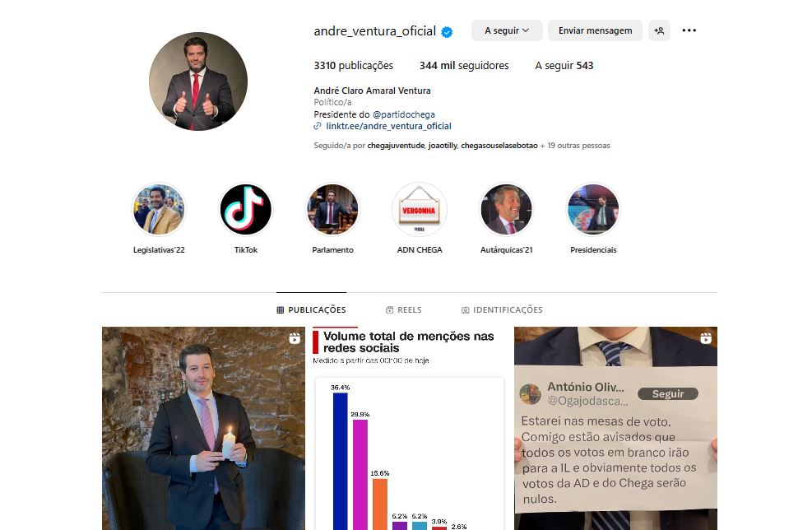Click the profile picture
Screen dimensions: 812x530
[198, 81]
